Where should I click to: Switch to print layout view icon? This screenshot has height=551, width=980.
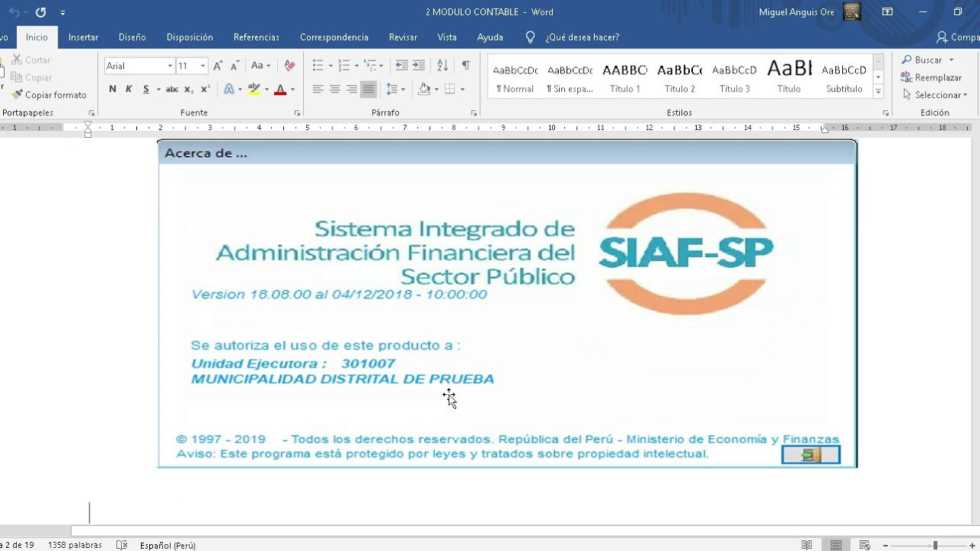[836, 545]
